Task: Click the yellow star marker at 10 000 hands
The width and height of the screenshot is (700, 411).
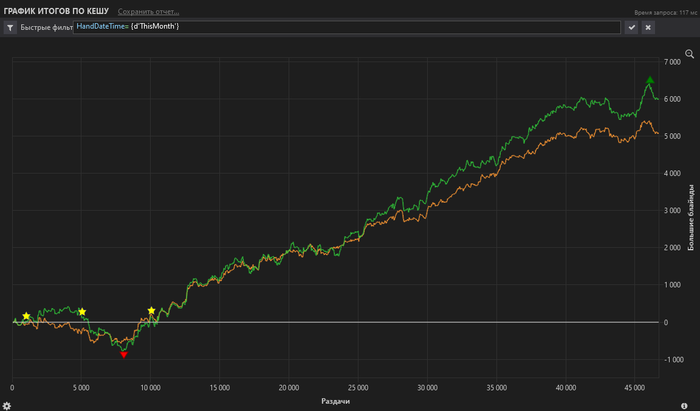Action: pos(151,311)
